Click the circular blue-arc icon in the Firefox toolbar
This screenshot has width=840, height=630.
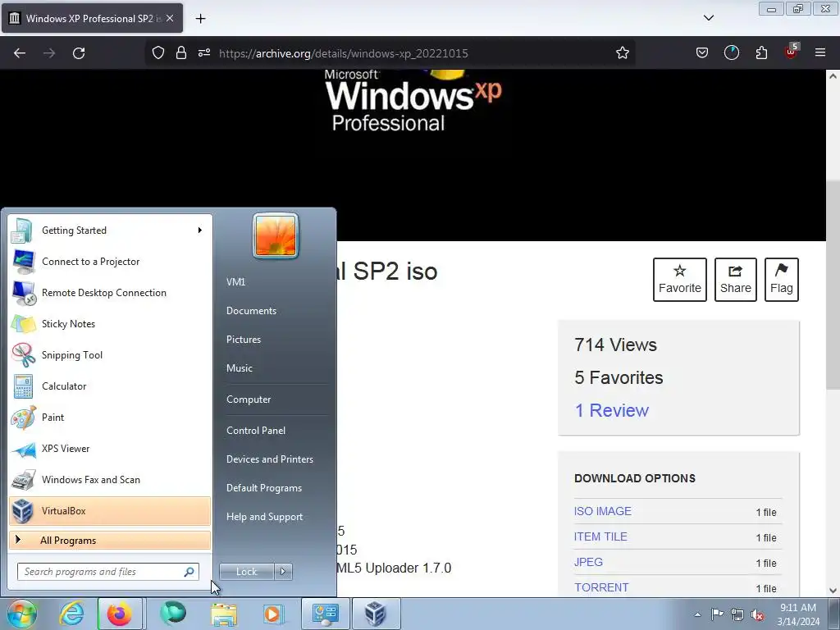731,52
